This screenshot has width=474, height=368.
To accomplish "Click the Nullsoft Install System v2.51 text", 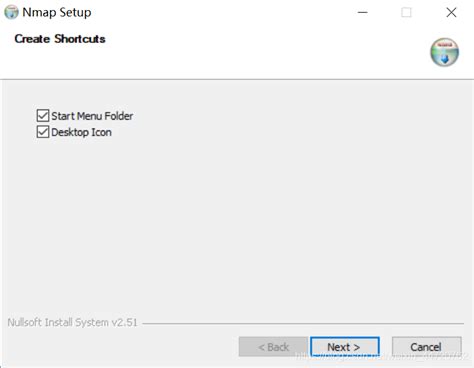I will tap(72, 322).
